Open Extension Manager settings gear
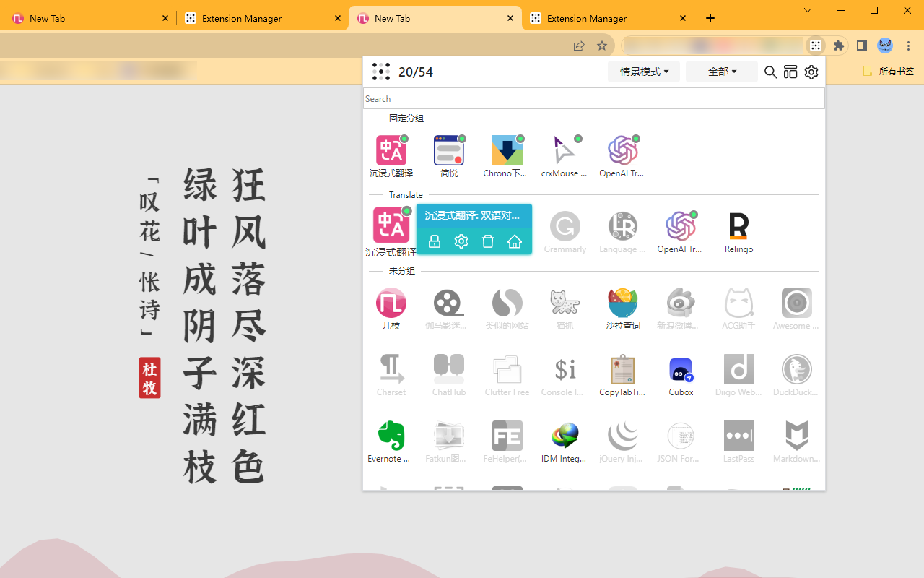This screenshot has width=924, height=578. pyautogui.click(x=811, y=72)
